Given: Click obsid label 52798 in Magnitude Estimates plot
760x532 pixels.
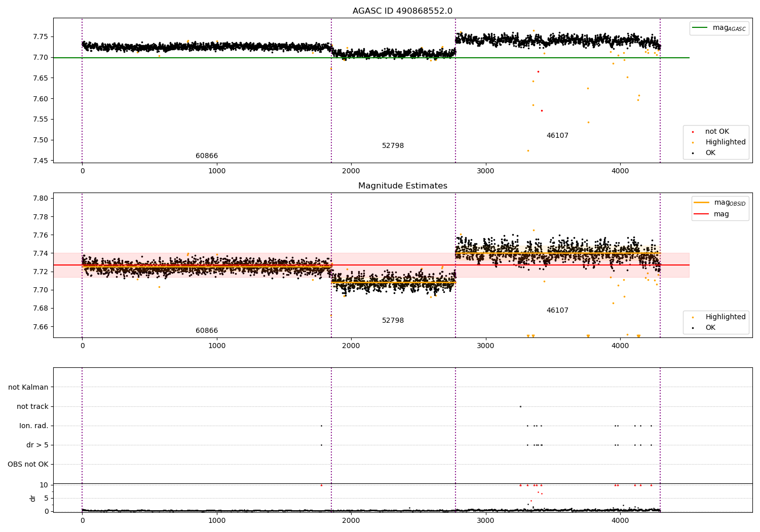Looking at the screenshot, I should [393, 321].
